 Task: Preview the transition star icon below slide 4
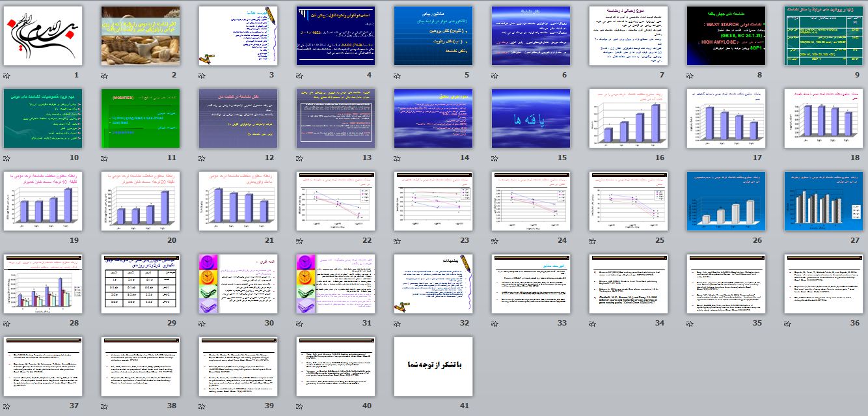click(299, 76)
